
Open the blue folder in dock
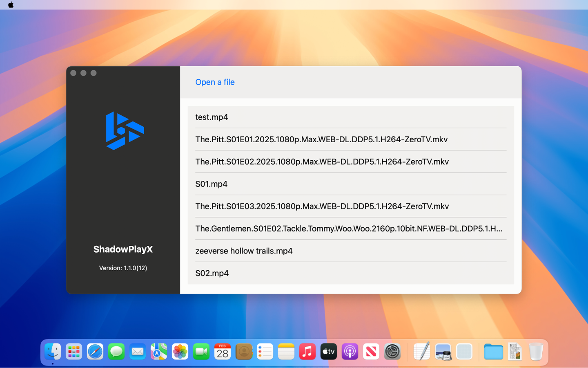(x=494, y=352)
